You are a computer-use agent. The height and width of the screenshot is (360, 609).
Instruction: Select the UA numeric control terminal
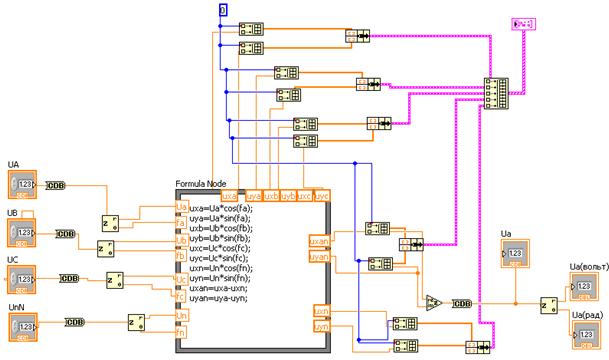[x=23, y=185]
